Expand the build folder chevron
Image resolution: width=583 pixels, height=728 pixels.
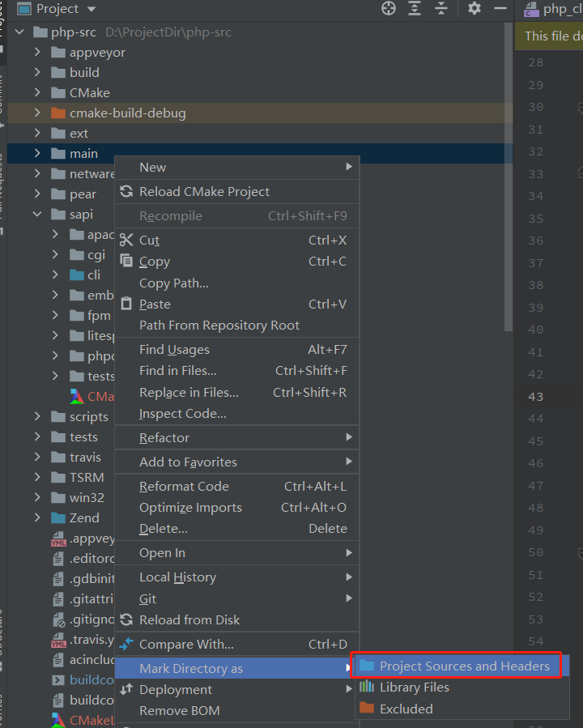37,72
